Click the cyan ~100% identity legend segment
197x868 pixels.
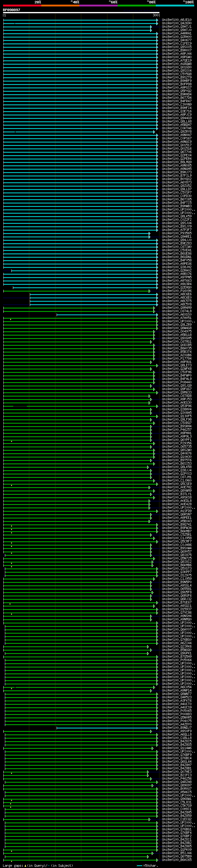[175, 6]
